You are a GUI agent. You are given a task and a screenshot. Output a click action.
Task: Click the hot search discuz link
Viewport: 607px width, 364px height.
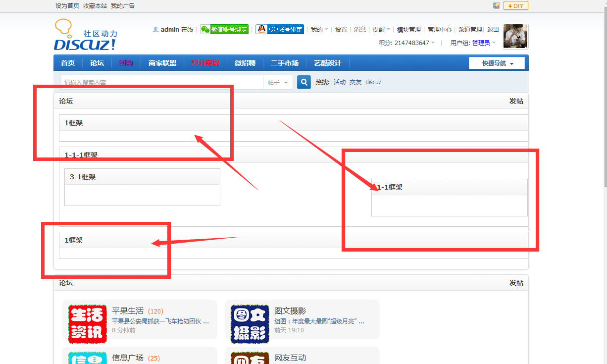pos(373,82)
